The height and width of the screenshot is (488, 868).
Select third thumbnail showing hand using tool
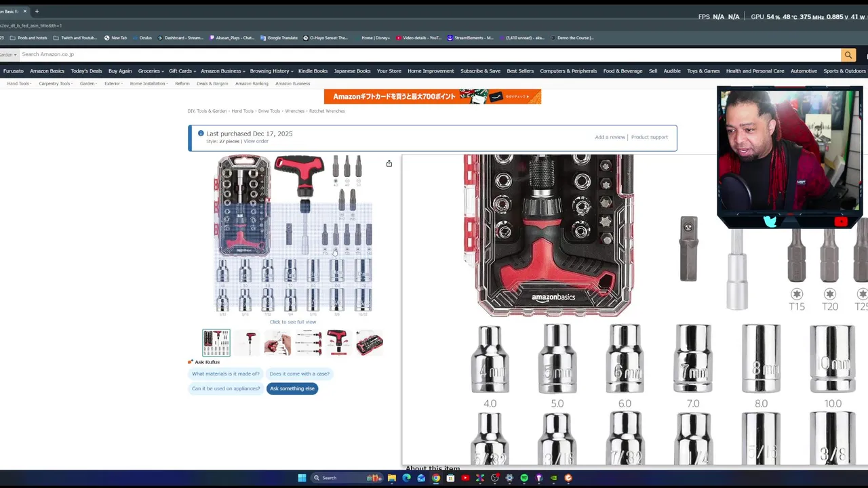tap(277, 343)
